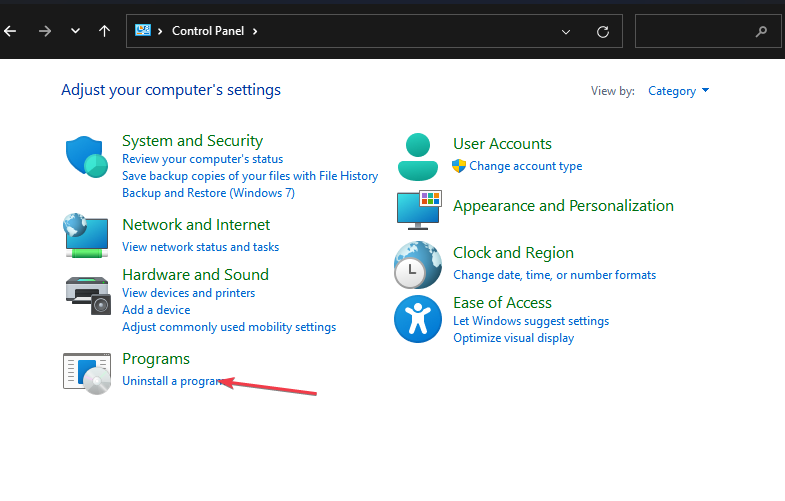Open Change account type link
The width and height of the screenshot is (785, 501).
[x=525, y=166]
